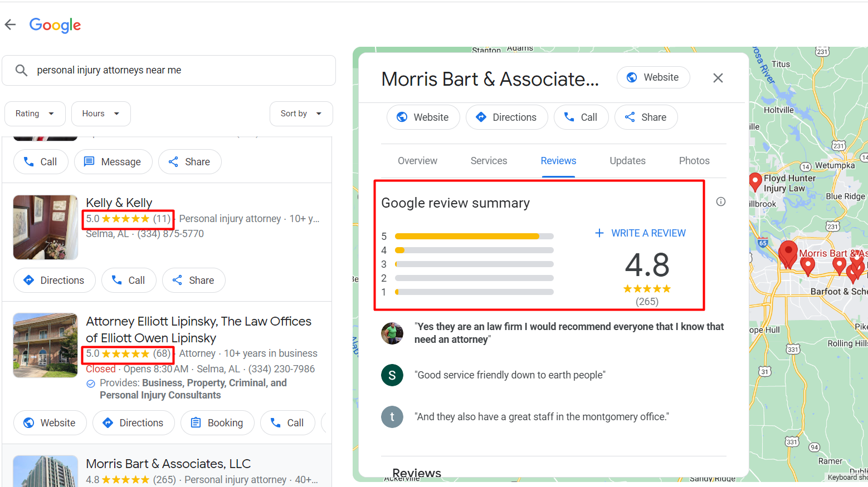
Task: Get Directions to Kelly & Kelly
Action: (55, 280)
